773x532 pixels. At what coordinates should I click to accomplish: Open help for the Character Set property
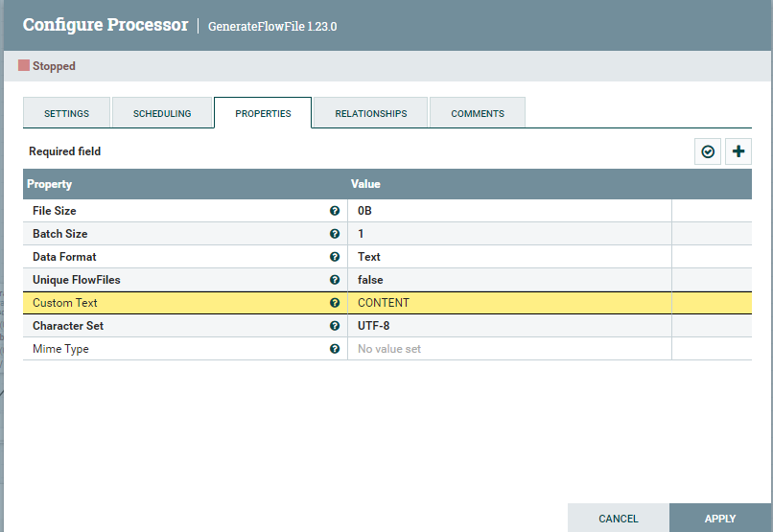(335, 326)
